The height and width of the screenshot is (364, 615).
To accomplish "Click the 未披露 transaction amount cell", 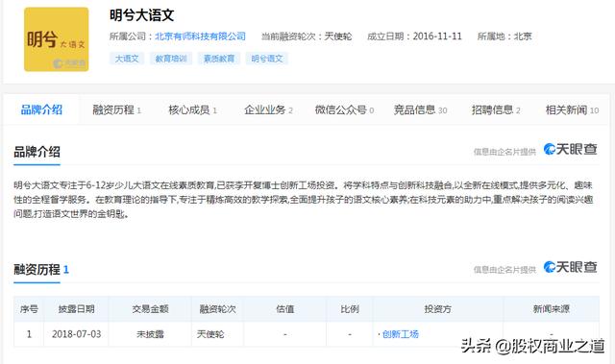I will pyautogui.click(x=150, y=334).
